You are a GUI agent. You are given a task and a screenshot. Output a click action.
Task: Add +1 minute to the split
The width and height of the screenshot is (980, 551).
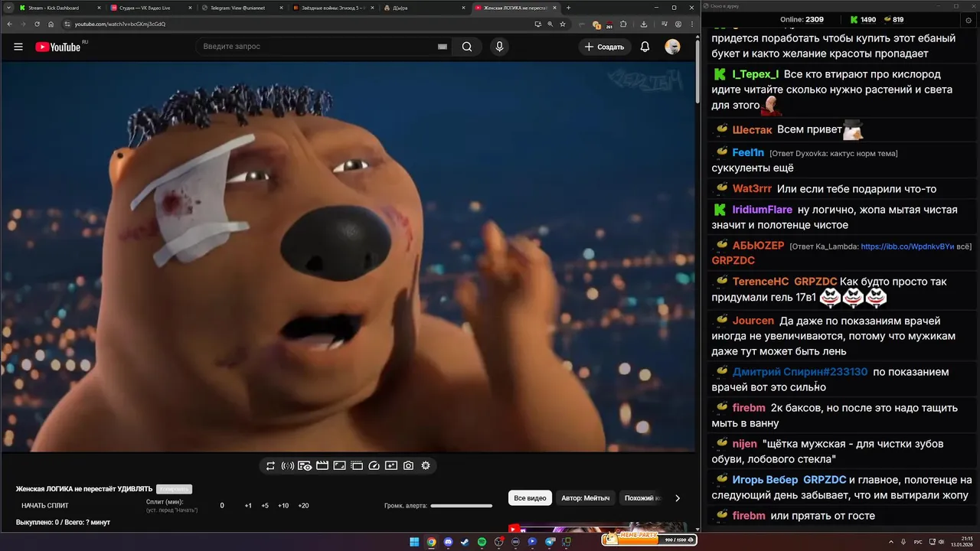[248, 505]
